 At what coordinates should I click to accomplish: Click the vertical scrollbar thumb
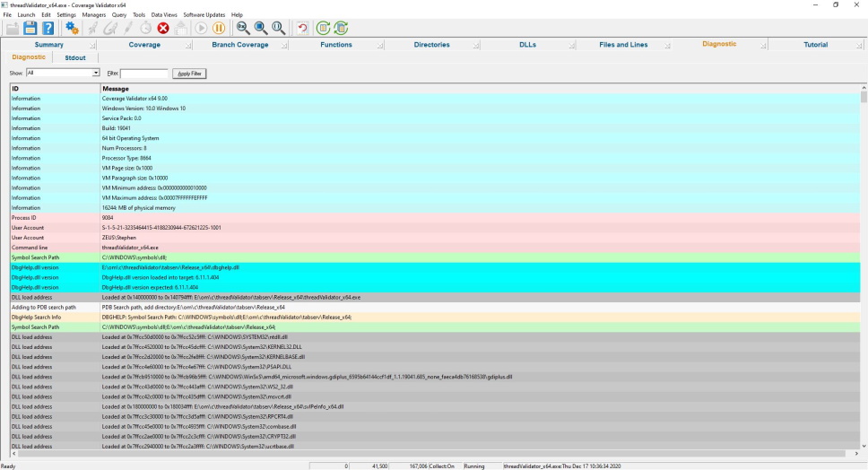tap(864, 98)
